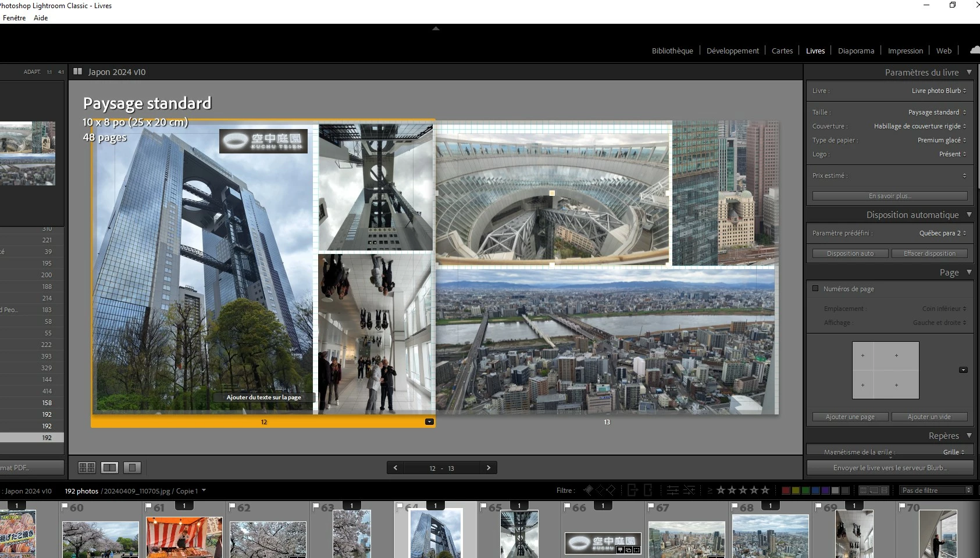
Task: Click Ajouter du texte sur la page
Action: tap(264, 398)
